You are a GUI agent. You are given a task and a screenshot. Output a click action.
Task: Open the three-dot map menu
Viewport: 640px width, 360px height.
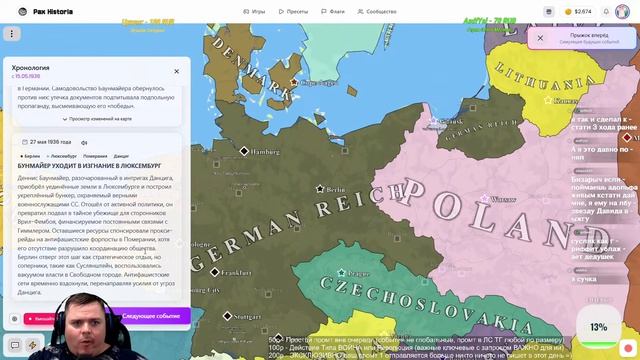point(11,34)
